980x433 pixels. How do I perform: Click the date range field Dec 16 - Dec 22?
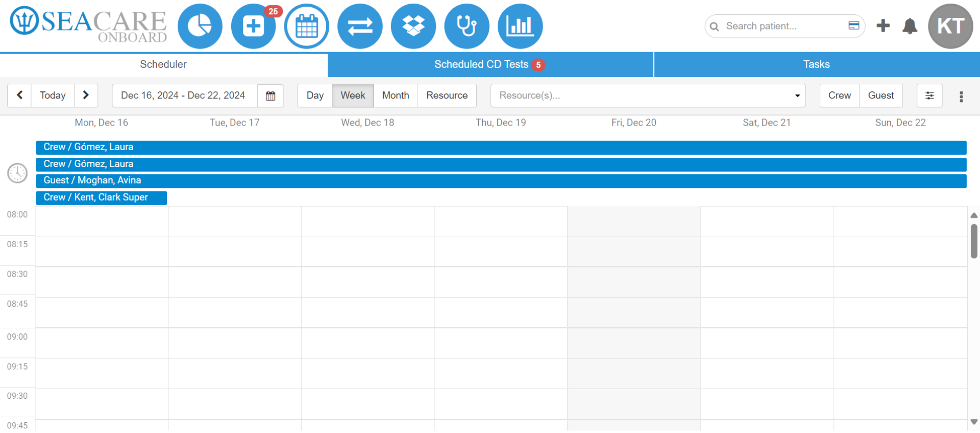tap(185, 95)
